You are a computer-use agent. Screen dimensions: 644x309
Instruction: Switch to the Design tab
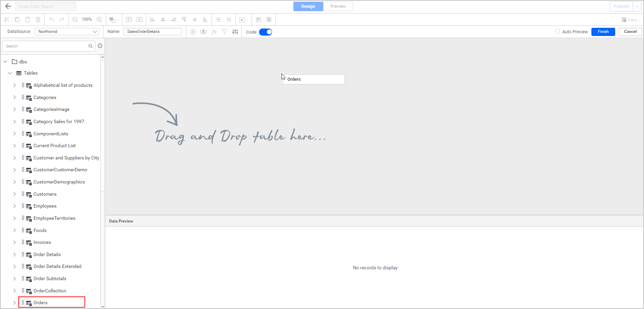coord(308,6)
